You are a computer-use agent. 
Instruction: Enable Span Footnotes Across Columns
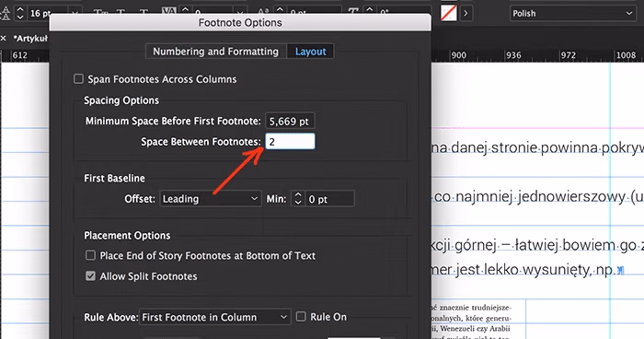[78, 78]
